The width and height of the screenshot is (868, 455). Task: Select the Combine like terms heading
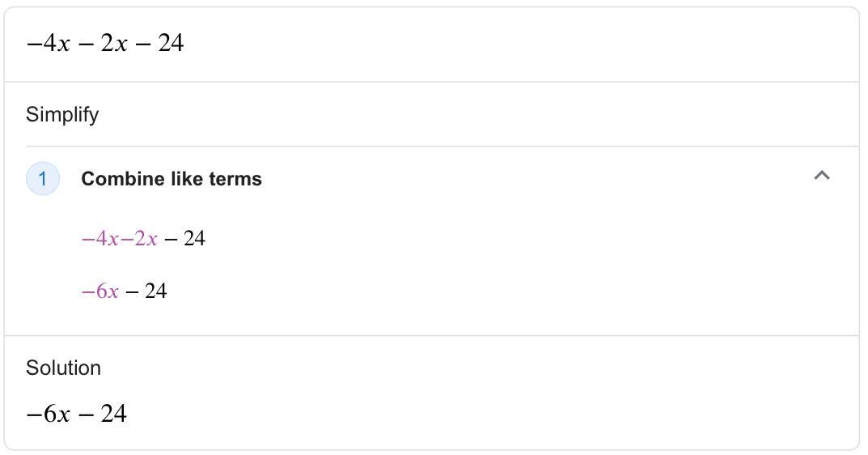(171, 179)
